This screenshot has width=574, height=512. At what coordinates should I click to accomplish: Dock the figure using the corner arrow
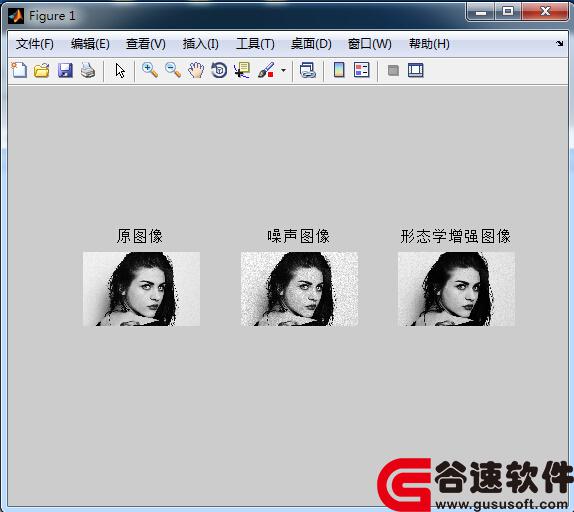click(559, 44)
